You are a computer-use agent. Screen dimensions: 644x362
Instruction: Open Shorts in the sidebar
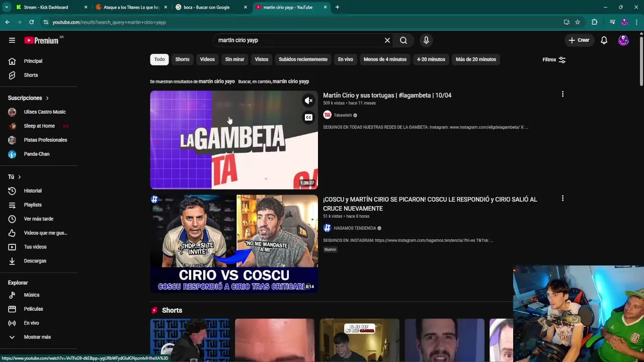[39, 75]
